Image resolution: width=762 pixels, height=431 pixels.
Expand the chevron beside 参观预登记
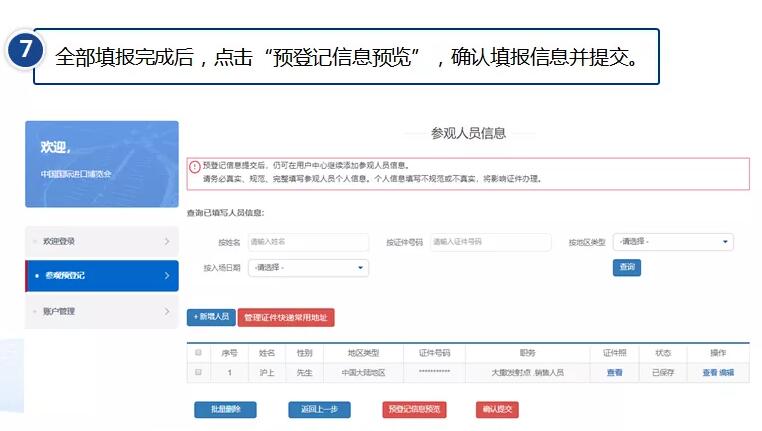167,276
